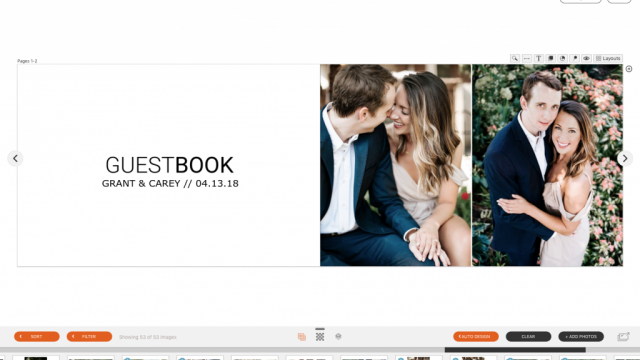The height and width of the screenshot is (360, 640).
Task: Toggle the eye preview icon
Action: pyautogui.click(x=586, y=58)
